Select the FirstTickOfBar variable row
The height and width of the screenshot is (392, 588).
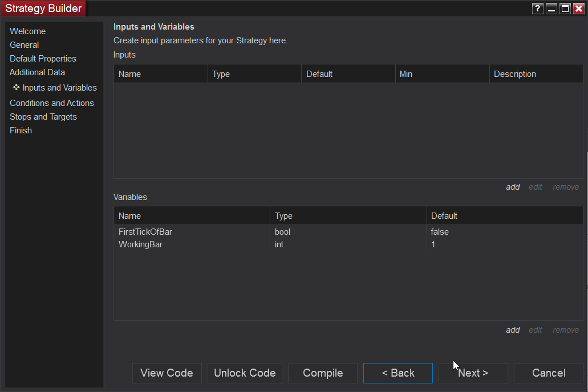point(145,232)
